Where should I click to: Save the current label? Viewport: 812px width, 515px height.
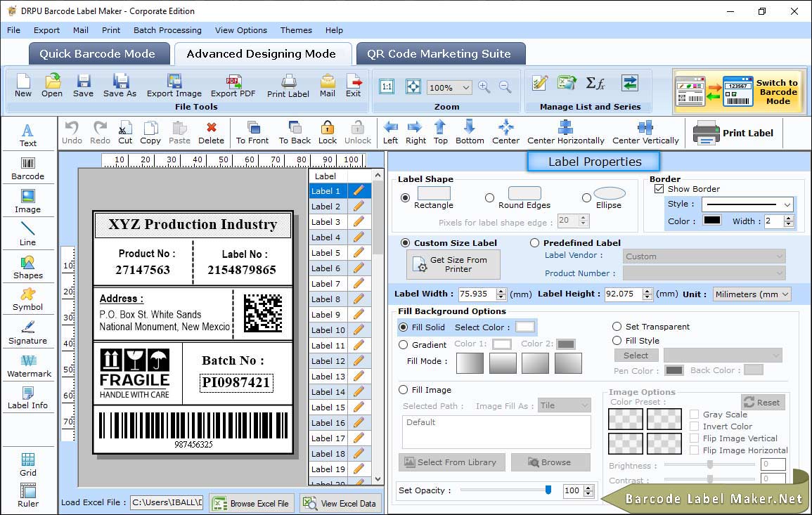84,86
